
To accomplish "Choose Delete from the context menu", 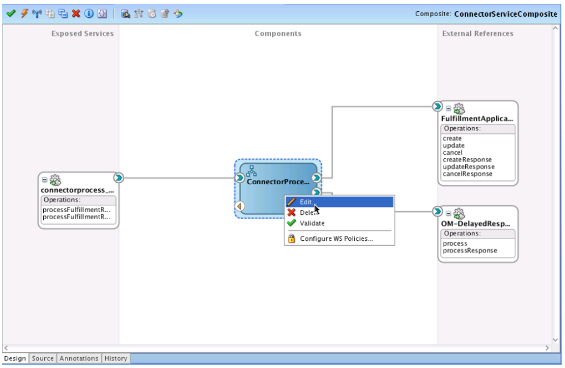I will point(339,213).
